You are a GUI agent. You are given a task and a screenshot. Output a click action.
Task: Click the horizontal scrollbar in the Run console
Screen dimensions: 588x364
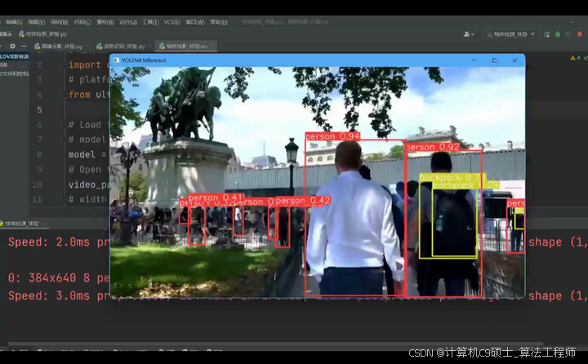pos(275,344)
